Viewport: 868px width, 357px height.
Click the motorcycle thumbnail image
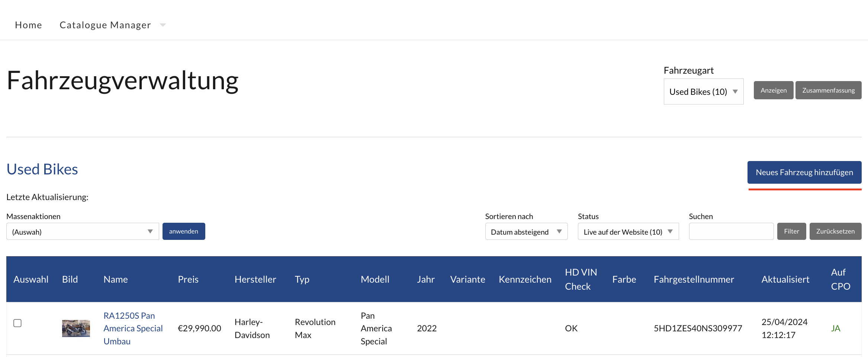pos(75,328)
